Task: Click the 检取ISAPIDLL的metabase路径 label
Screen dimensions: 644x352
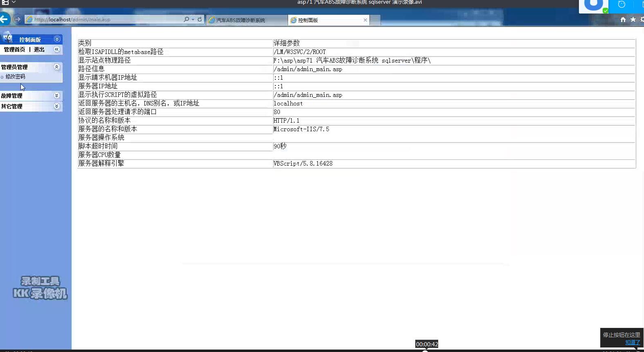Action: coord(121,52)
